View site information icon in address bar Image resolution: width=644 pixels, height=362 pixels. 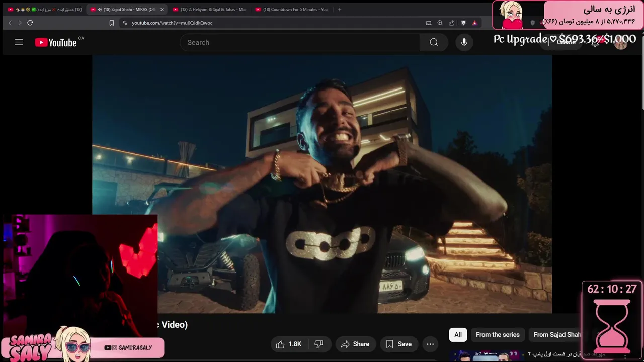coord(125,23)
